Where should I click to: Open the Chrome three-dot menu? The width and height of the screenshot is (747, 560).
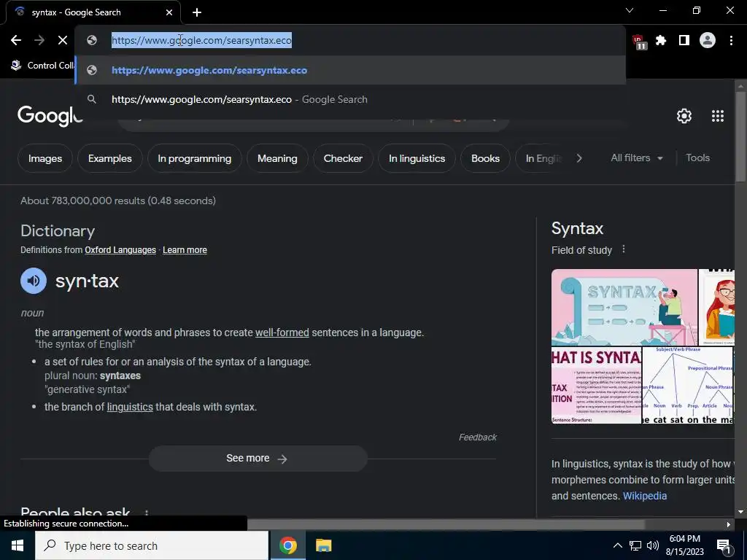tap(731, 41)
